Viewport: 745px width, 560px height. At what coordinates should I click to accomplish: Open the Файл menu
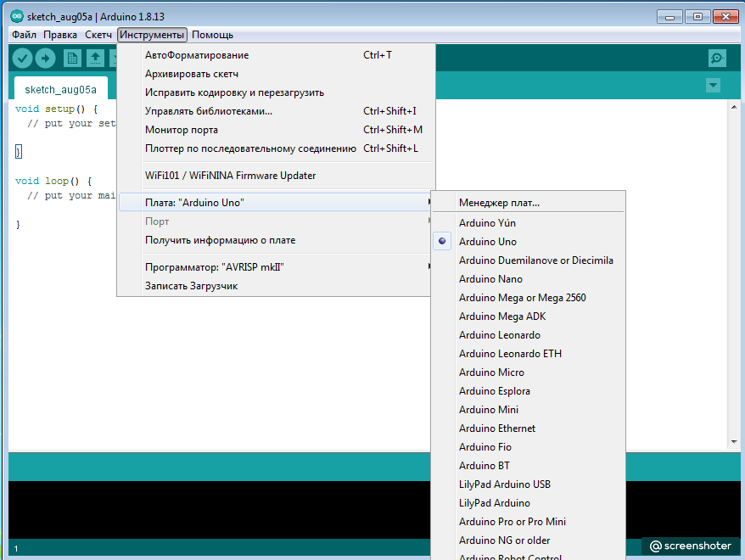tap(24, 35)
